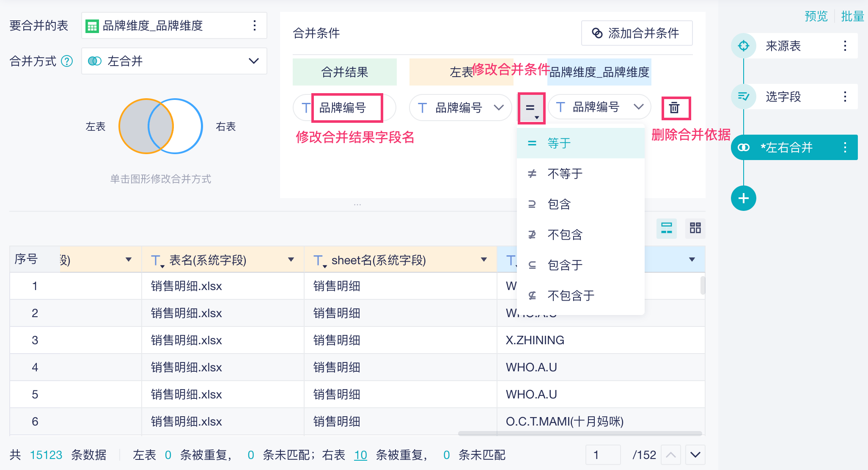
Task: Open the three-dot menu on the 左右合并 step
Action: (845, 147)
